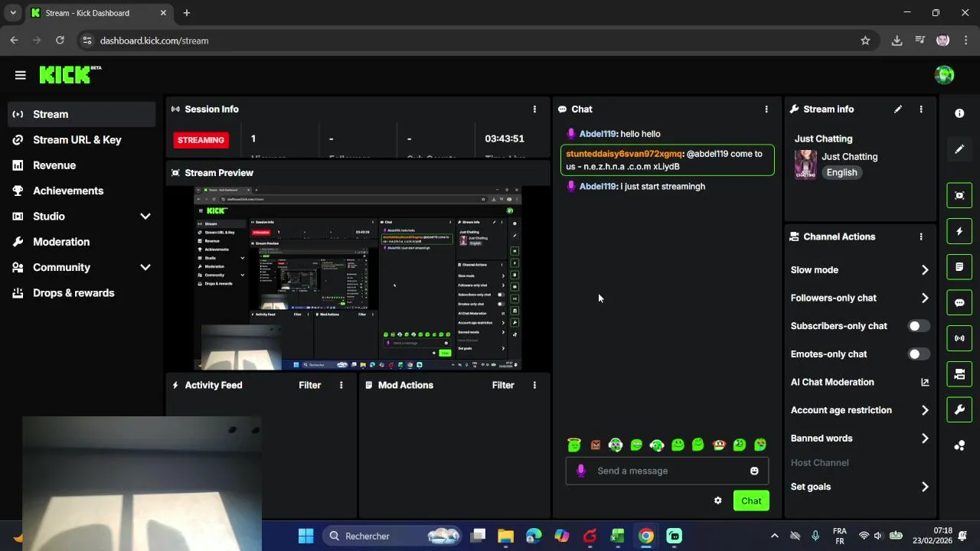Image resolution: width=980 pixels, height=551 pixels.
Task: Open Mod Actions options menu
Action: tap(534, 385)
